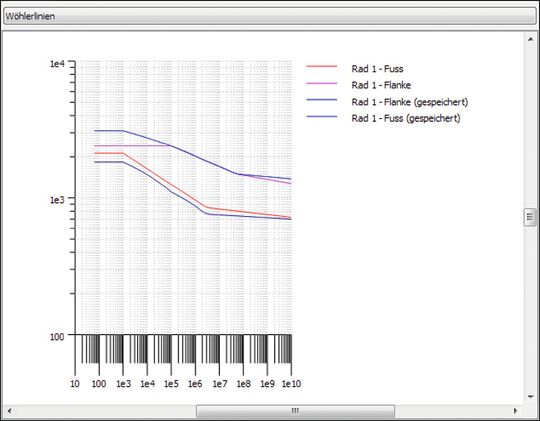Click the Rad 1 - Fuss (gespeichert) legend label
Screen dimensions: 540x421
tap(406, 118)
